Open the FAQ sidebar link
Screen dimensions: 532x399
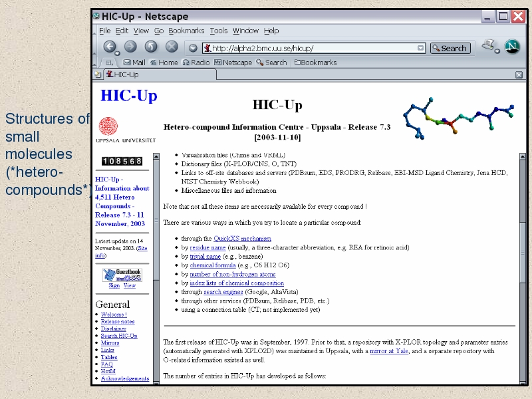point(107,364)
